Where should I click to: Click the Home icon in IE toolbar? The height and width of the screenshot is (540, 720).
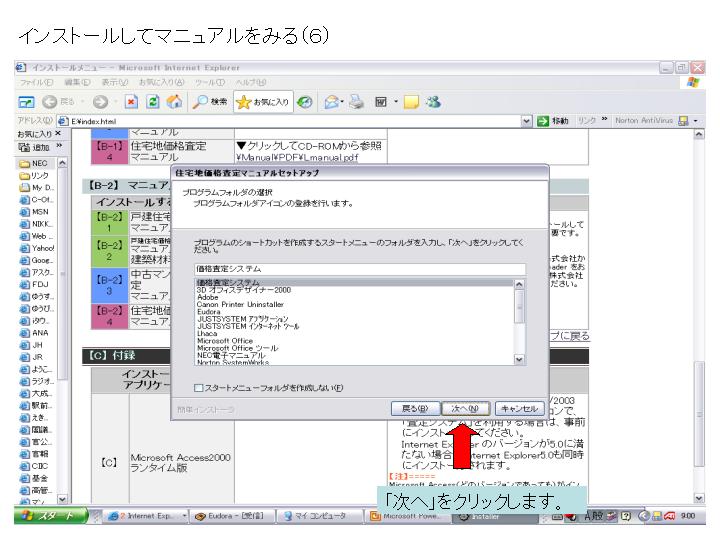174,101
